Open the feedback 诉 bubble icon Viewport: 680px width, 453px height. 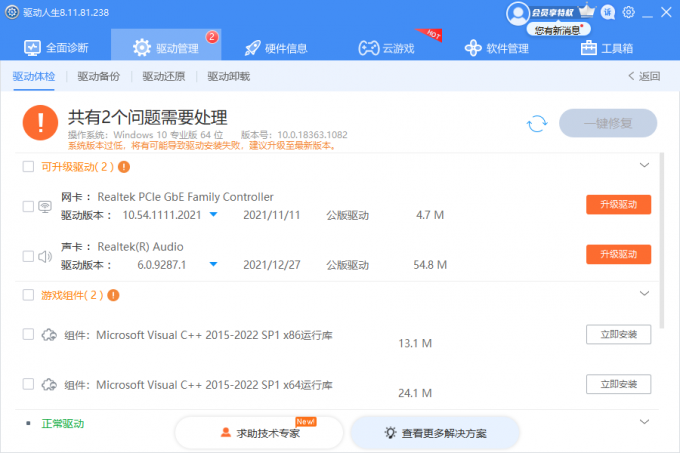608,12
